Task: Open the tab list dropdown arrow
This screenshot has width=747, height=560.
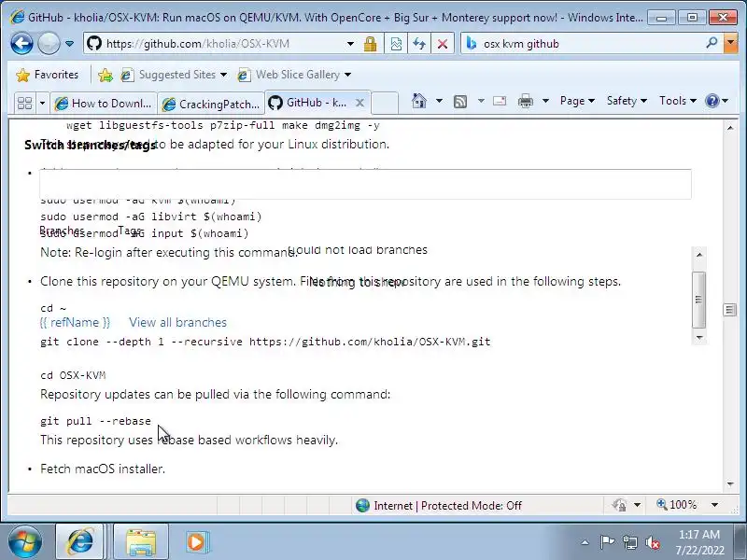Action: 42,103
